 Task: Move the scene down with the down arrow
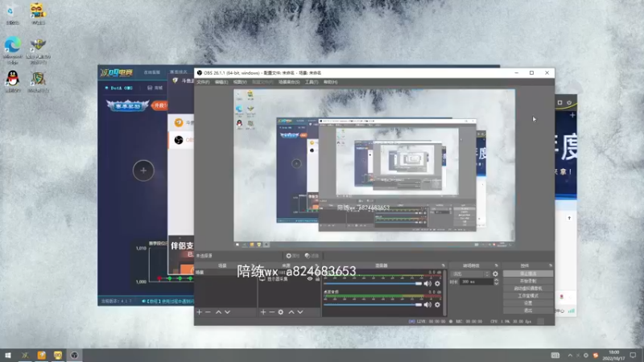(x=228, y=312)
